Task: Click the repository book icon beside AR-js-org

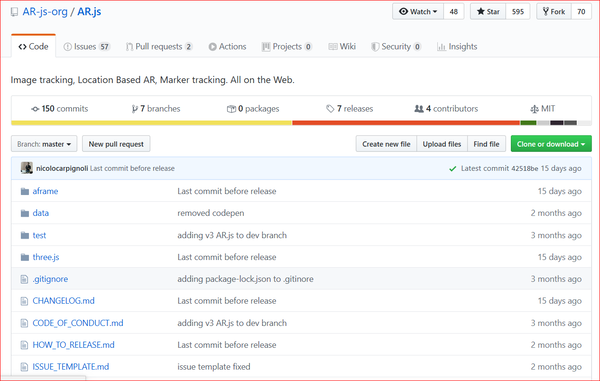Action: [x=15, y=12]
